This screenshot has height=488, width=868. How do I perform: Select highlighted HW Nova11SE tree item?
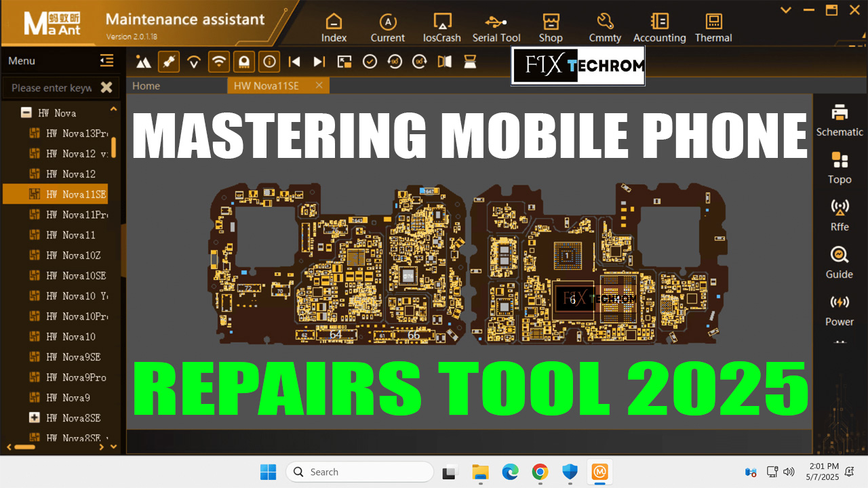tap(55, 194)
